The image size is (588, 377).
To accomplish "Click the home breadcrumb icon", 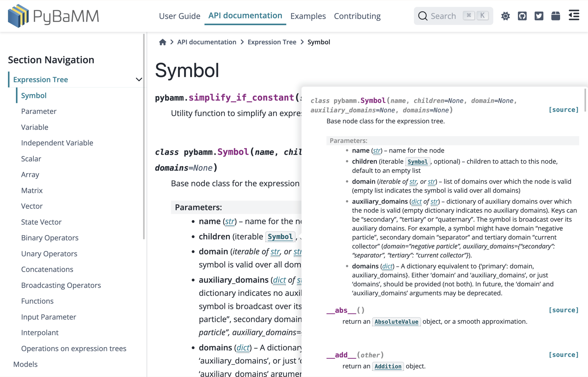I will [162, 42].
